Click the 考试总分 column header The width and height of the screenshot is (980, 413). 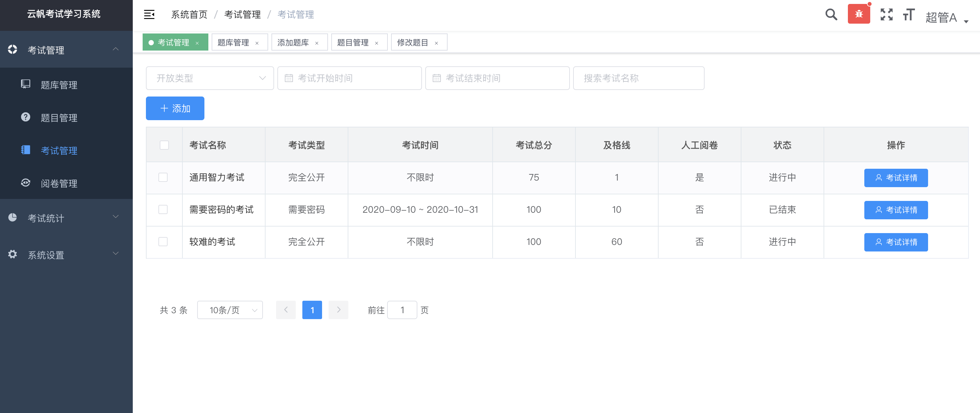533,145
